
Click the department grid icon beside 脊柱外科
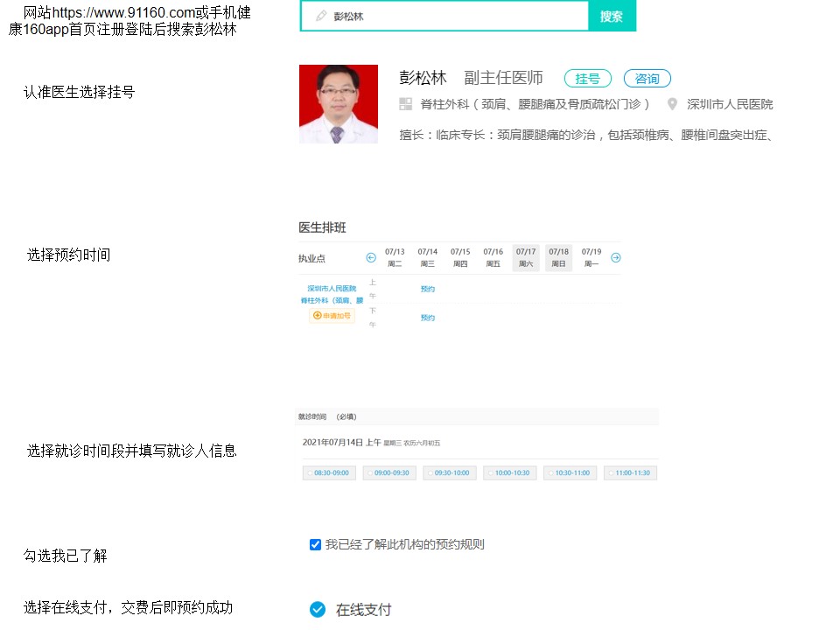coord(405,104)
